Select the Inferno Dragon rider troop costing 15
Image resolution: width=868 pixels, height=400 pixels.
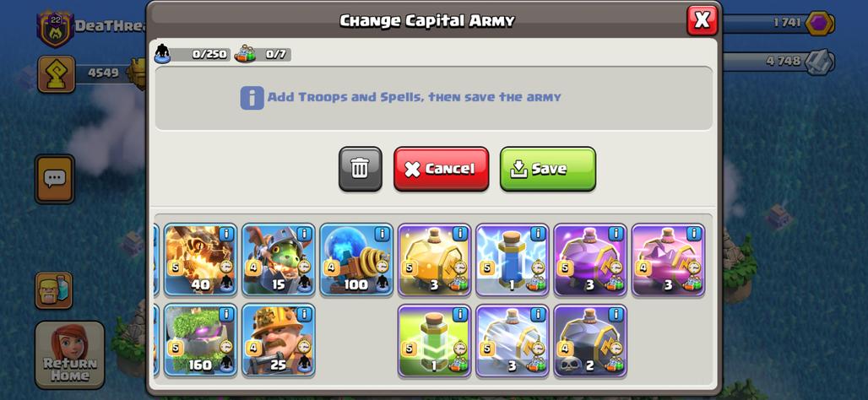[x=279, y=260]
